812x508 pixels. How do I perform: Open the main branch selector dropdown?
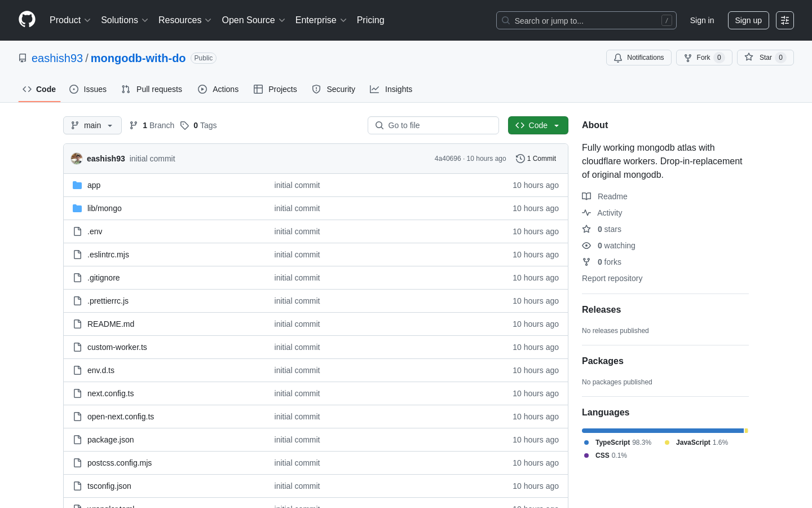tap(92, 125)
